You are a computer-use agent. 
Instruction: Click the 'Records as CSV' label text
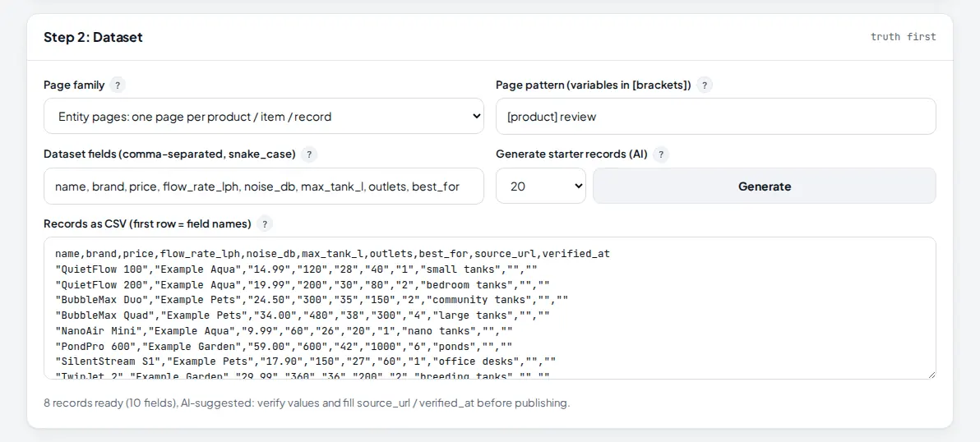(147, 223)
